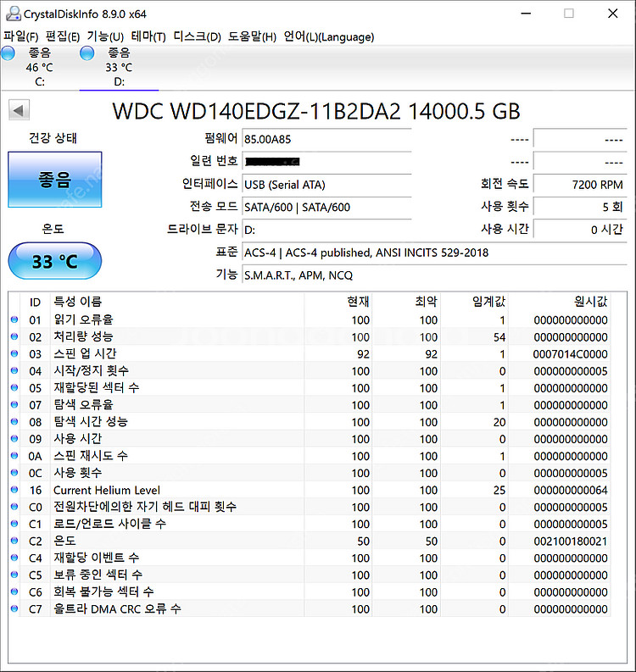The height and width of the screenshot is (672, 636).
Task: Click the drive letter field D:
Action: pyautogui.click(x=326, y=230)
